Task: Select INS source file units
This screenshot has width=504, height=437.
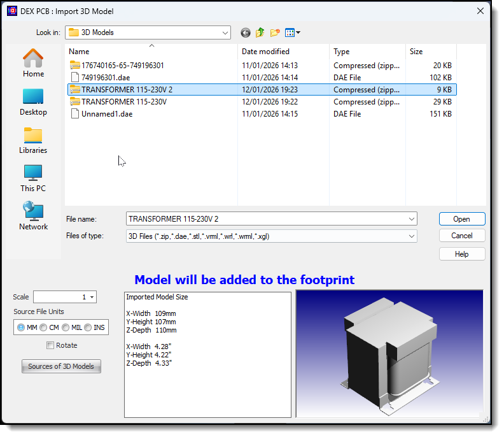Action: pyautogui.click(x=88, y=327)
